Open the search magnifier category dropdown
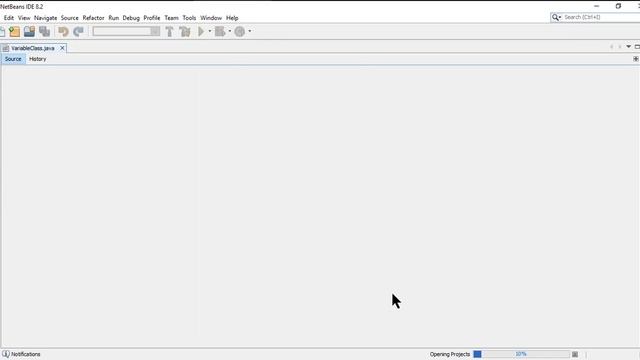This screenshot has width=640, height=360. (x=556, y=17)
